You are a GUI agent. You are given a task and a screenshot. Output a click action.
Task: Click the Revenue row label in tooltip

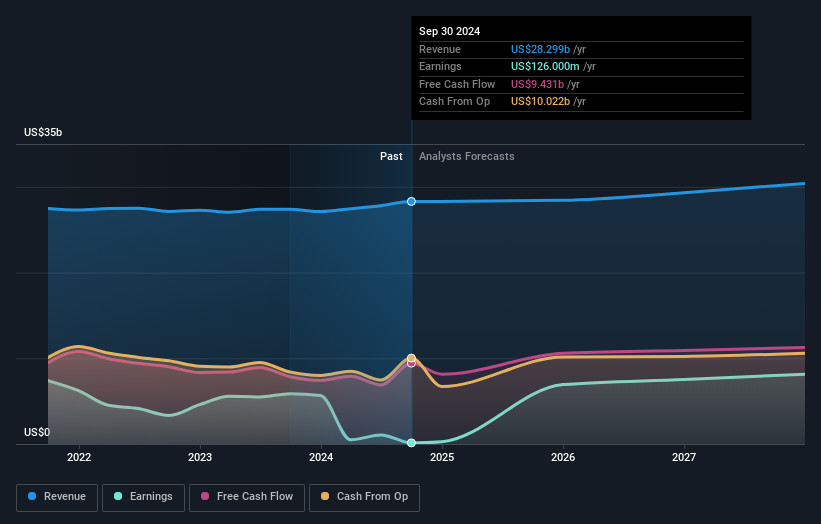440,49
